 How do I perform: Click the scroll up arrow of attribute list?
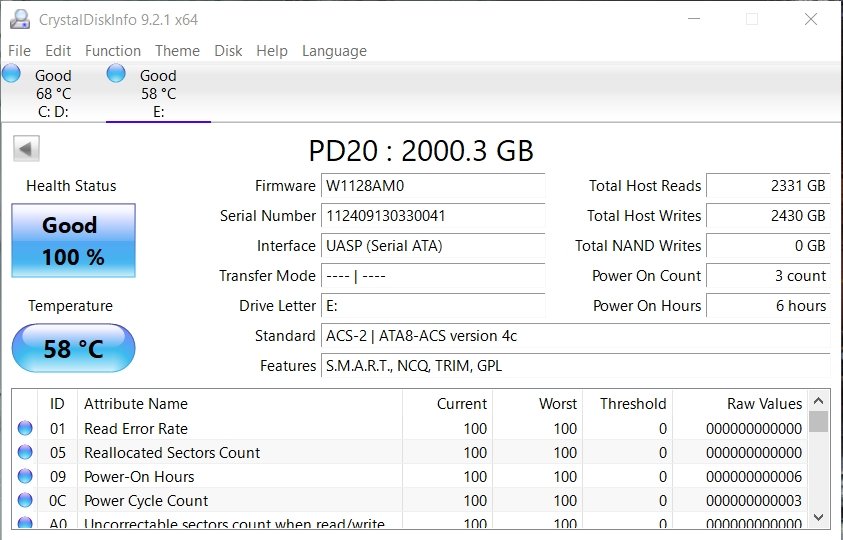[819, 401]
